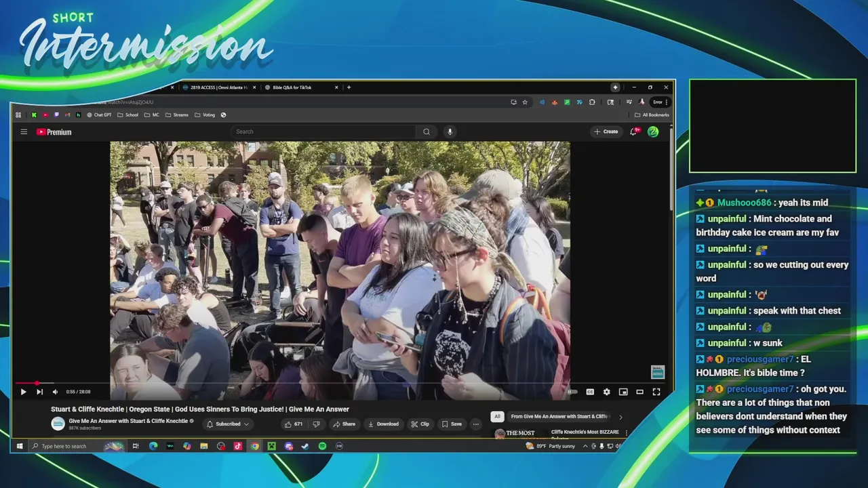This screenshot has height=488, width=868.
Task: Open the Twitch bookmark icon
Action: (x=56, y=115)
